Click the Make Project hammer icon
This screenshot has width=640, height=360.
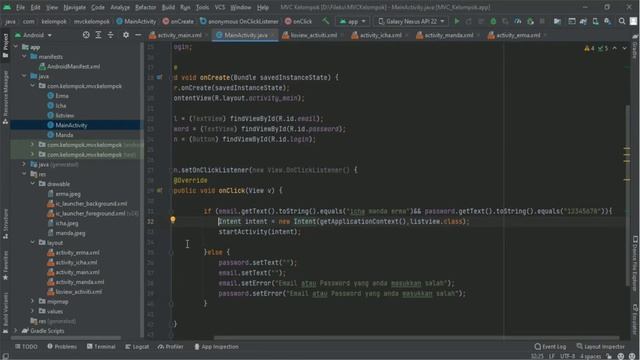[x=325, y=21]
